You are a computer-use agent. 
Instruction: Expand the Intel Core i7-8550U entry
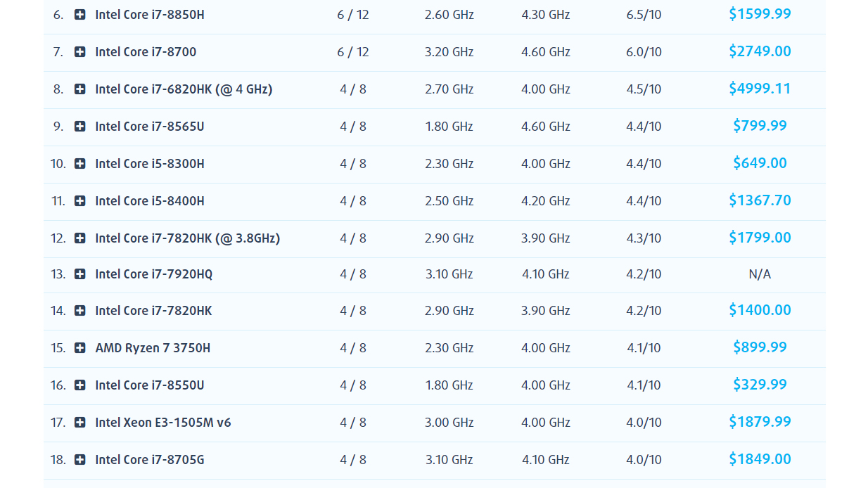(x=79, y=385)
